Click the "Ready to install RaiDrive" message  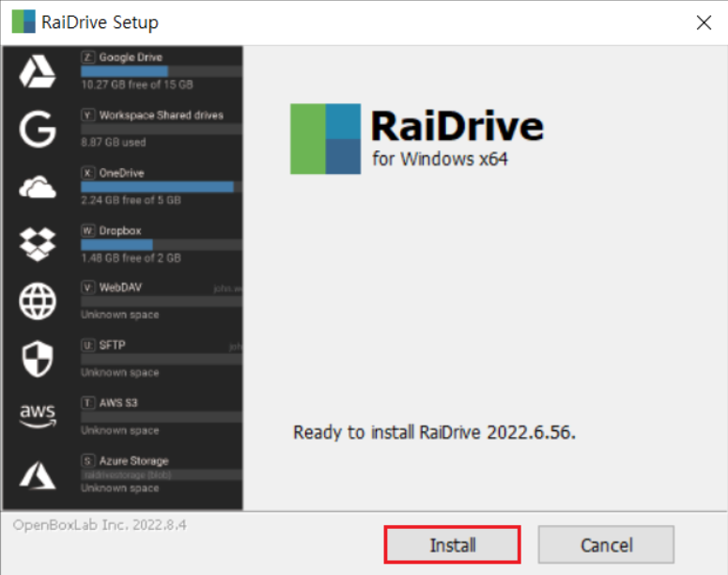click(x=434, y=432)
